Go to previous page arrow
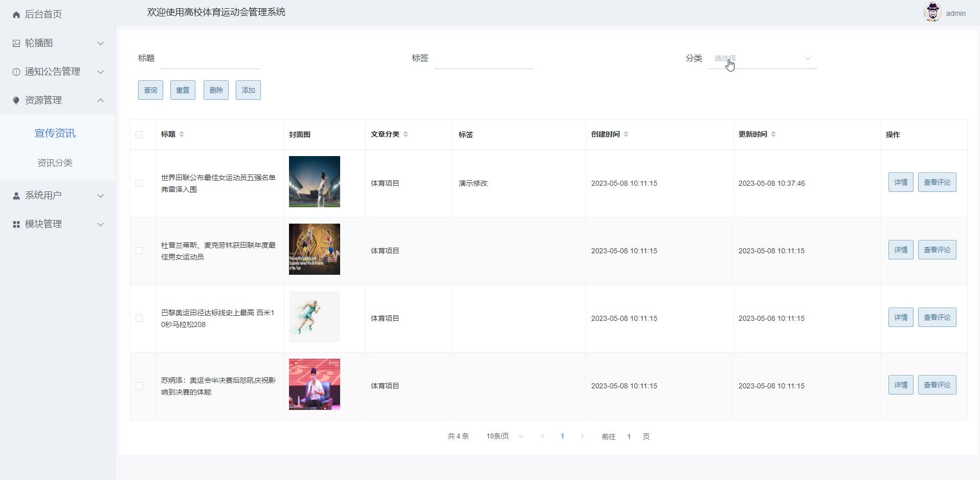This screenshot has width=980, height=480. 543,437
